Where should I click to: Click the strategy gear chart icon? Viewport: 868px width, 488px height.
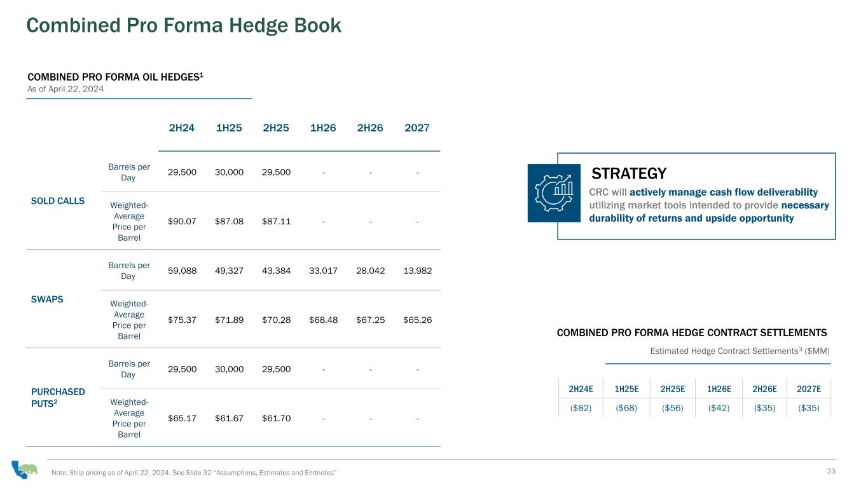point(554,193)
